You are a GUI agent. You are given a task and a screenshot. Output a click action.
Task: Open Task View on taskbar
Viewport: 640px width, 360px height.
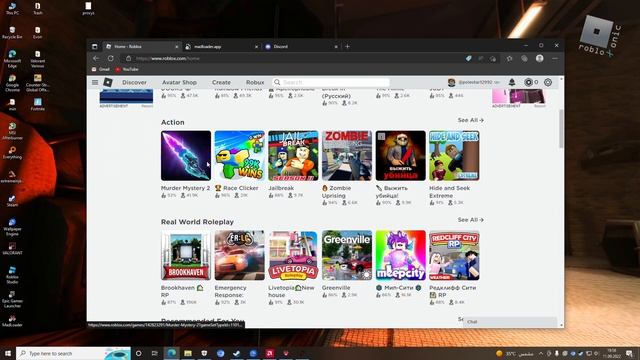click(155, 353)
